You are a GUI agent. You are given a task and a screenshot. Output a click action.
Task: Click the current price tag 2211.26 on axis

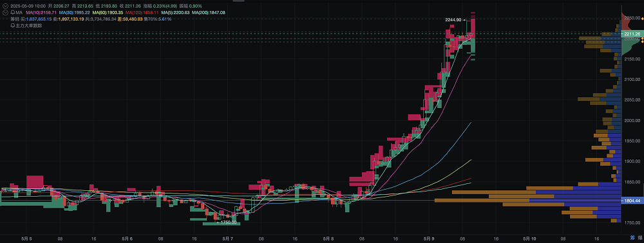pyautogui.click(x=632, y=33)
